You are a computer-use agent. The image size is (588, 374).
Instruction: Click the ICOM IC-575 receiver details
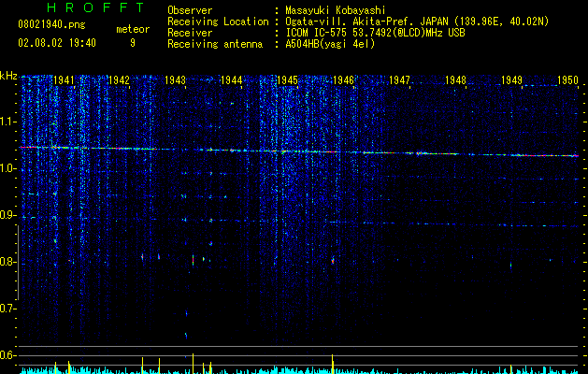(x=375, y=33)
